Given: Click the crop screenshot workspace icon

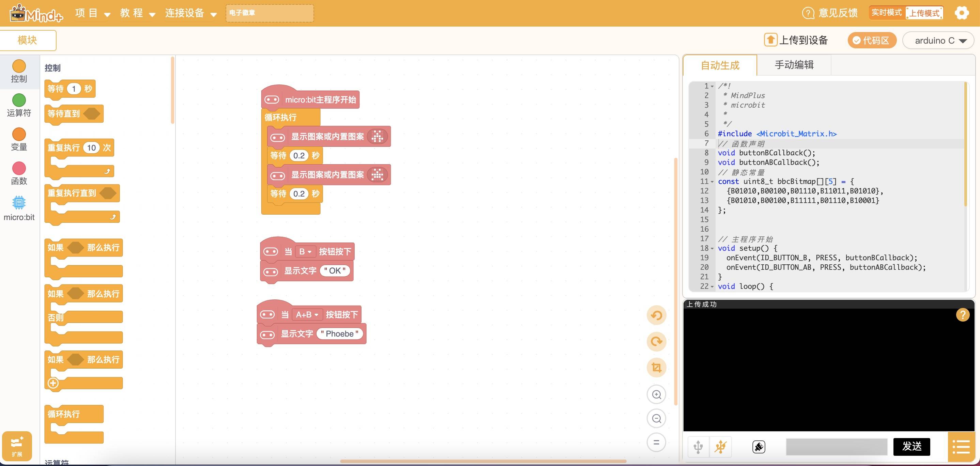Looking at the screenshot, I should tap(656, 368).
